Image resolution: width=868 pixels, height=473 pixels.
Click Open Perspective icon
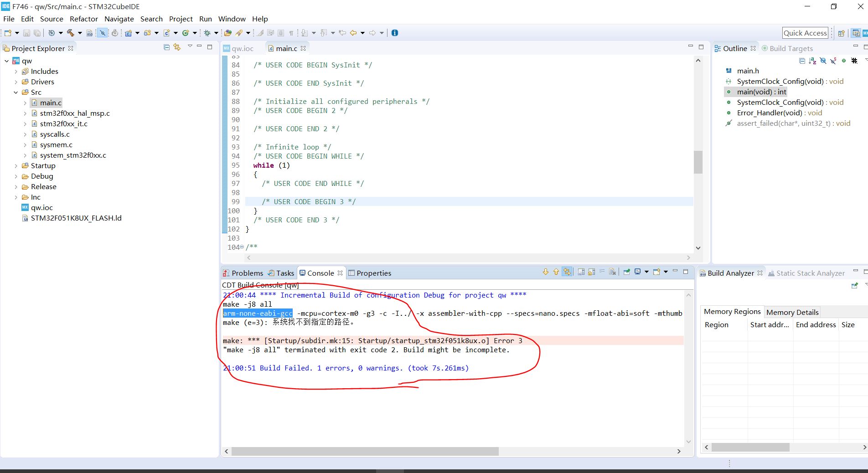842,33
